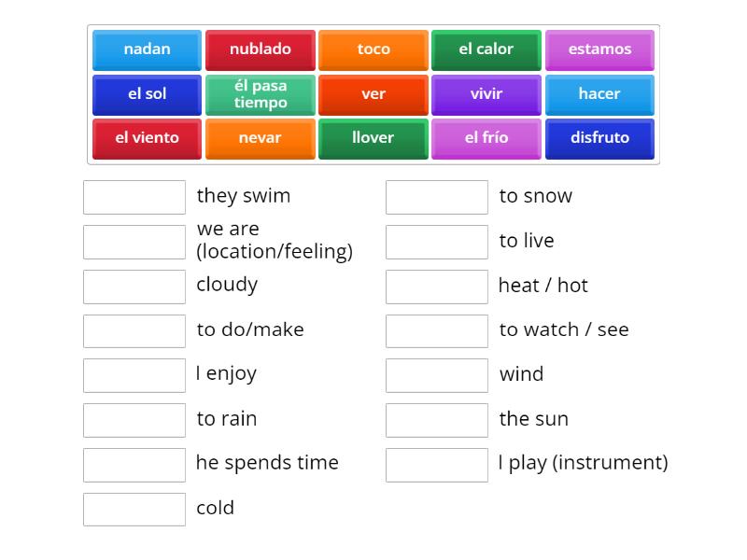Click the 'él pasa tiempo' tile
The image size is (747, 560).
(x=261, y=94)
